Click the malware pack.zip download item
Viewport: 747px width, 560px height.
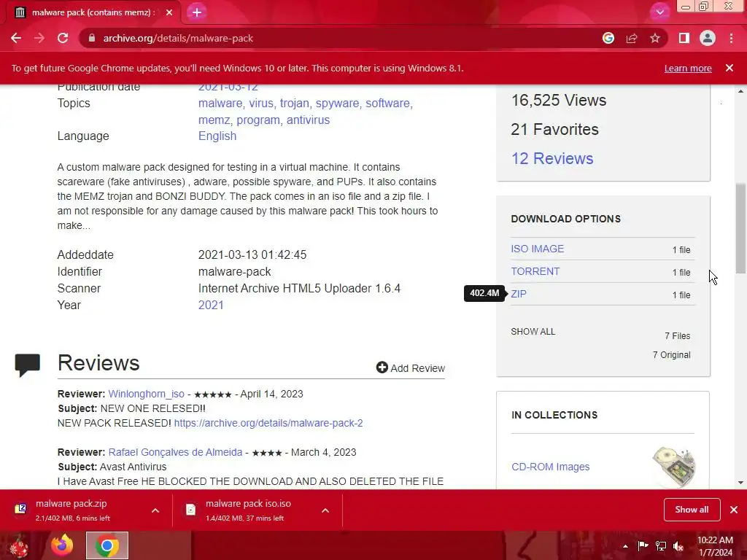coord(88,510)
